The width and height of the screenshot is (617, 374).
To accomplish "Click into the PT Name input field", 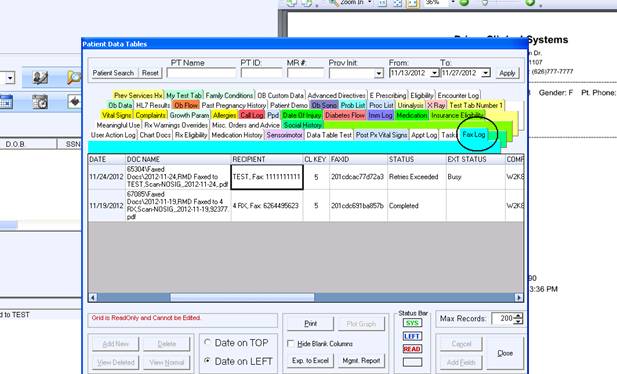I will 201,73.
